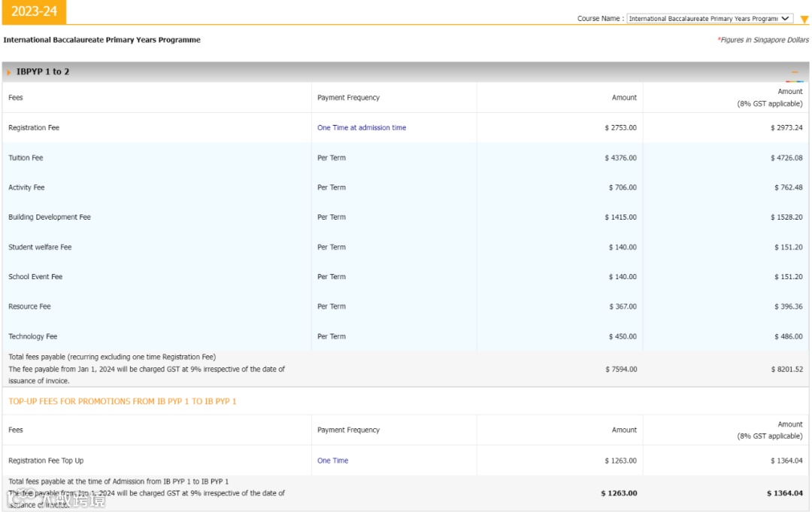
Task: Select the 'Activity Fee' row label
Action: pyautogui.click(x=26, y=187)
